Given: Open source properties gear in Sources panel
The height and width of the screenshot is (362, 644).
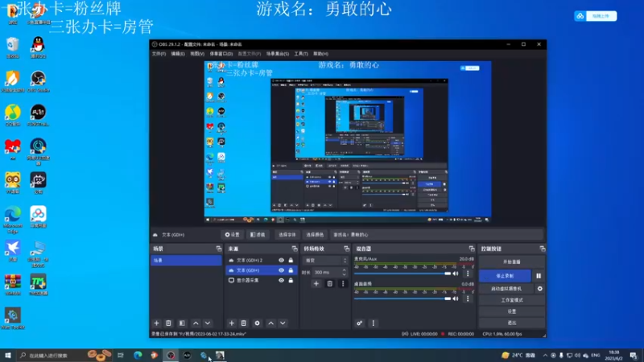Looking at the screenshot, I should pyautogui.click(x=257, y=323).
